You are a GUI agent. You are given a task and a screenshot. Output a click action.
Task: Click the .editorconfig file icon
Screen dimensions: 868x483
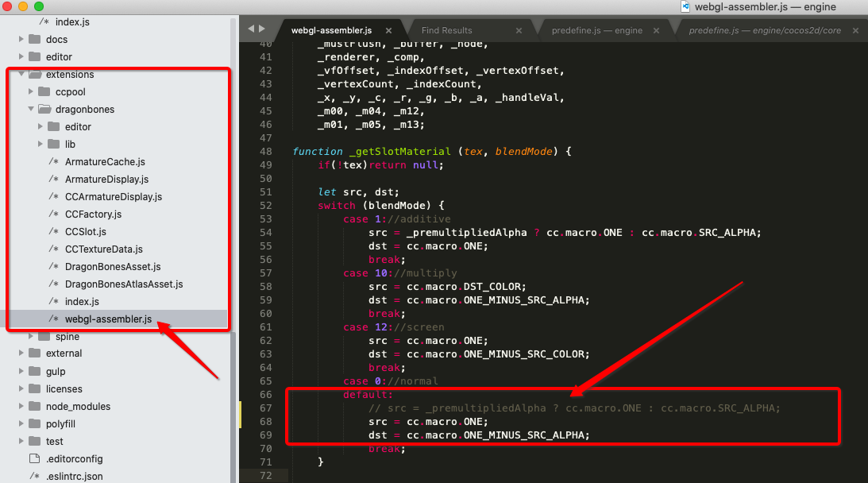click(x=34, y=459)
